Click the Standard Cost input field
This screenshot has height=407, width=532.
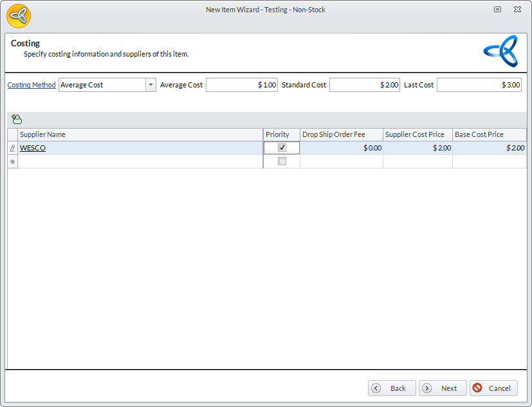coord(364,85)
